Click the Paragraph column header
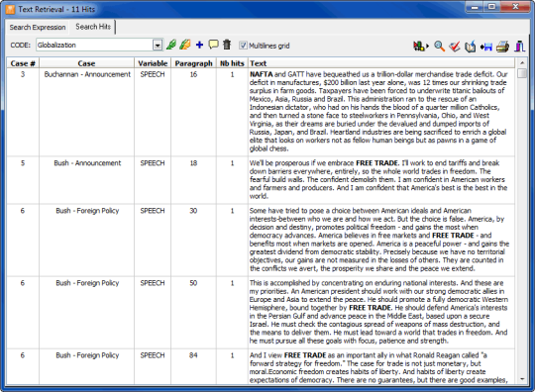 point(193,63)
